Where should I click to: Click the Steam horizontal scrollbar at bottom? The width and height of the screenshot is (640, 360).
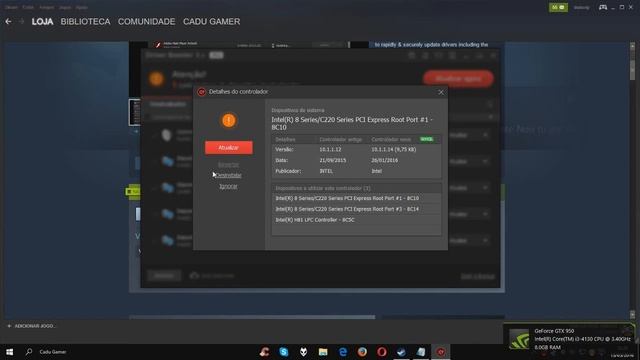click(x=252, y=317)
